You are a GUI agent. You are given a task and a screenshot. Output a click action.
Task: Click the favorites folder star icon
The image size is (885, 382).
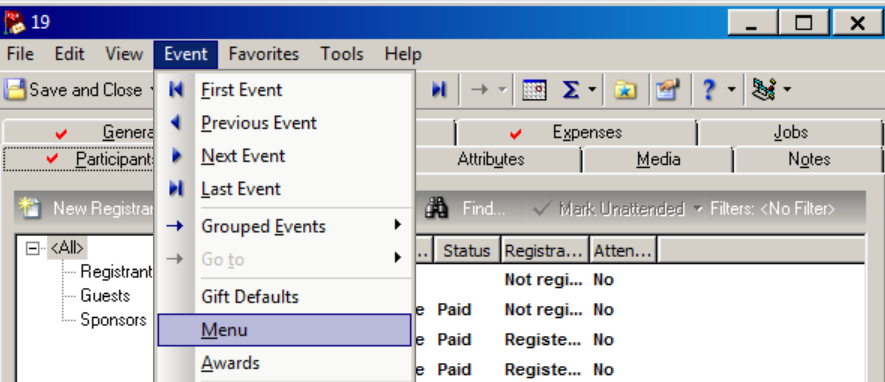(625, 89)
